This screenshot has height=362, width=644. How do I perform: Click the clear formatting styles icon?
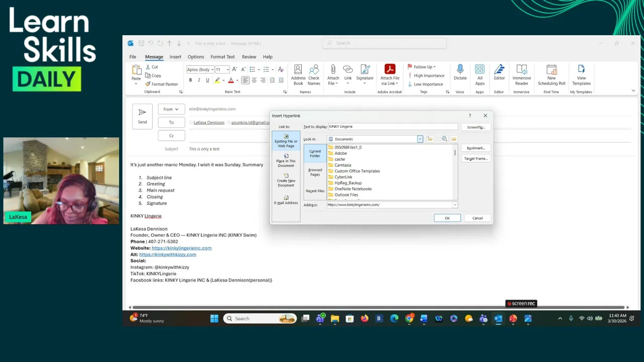[281, 69]
